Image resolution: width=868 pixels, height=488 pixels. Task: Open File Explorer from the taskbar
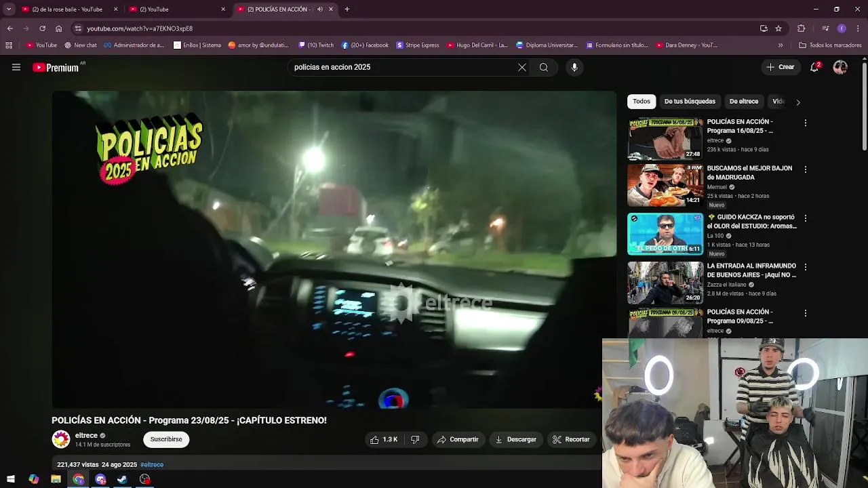click(56, 479)
